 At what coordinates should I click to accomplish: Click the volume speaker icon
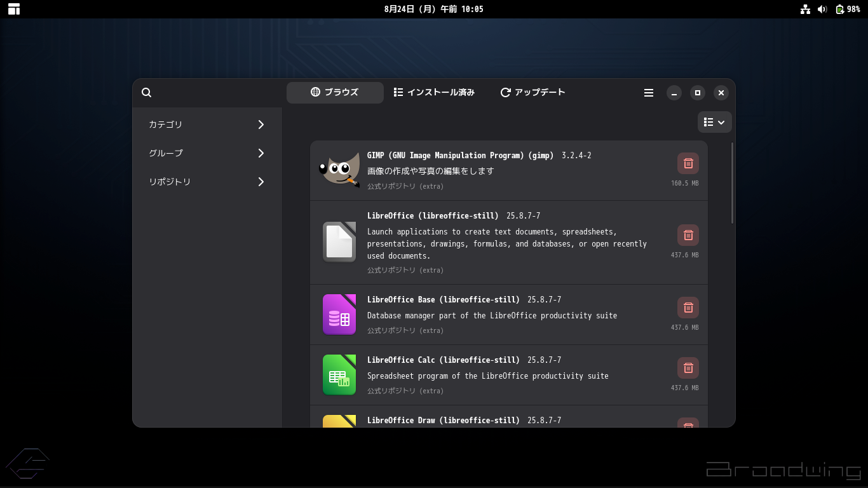pos(822,9)
